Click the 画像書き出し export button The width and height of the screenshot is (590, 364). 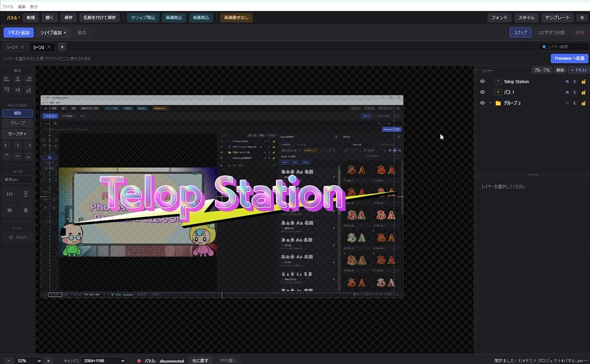[x=236, y=18]
